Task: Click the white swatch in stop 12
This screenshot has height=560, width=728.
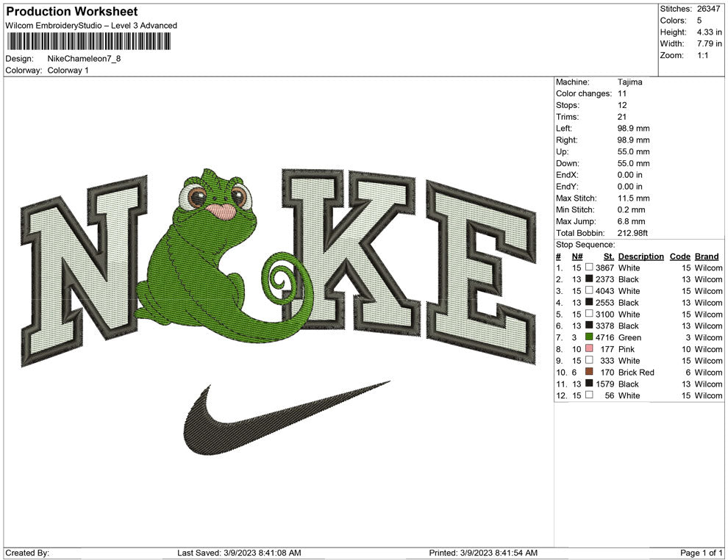Action: point(589,395)
